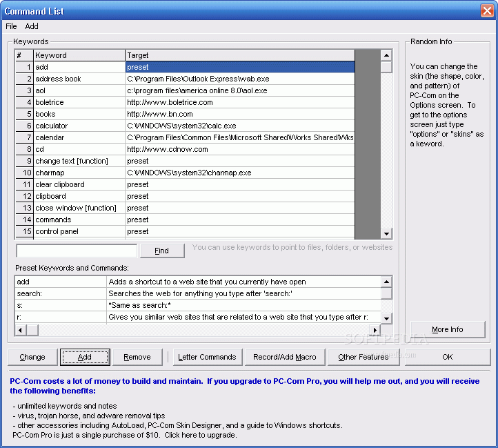Click keywords table scroll down arrow
The width and height of the screenshot is (498, 448).
point(386,234)
